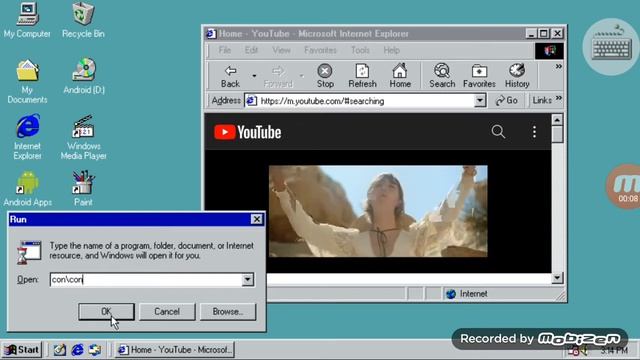Open the Edit menu
This screenshot has height=360, width=640.
tap(251, 50)
